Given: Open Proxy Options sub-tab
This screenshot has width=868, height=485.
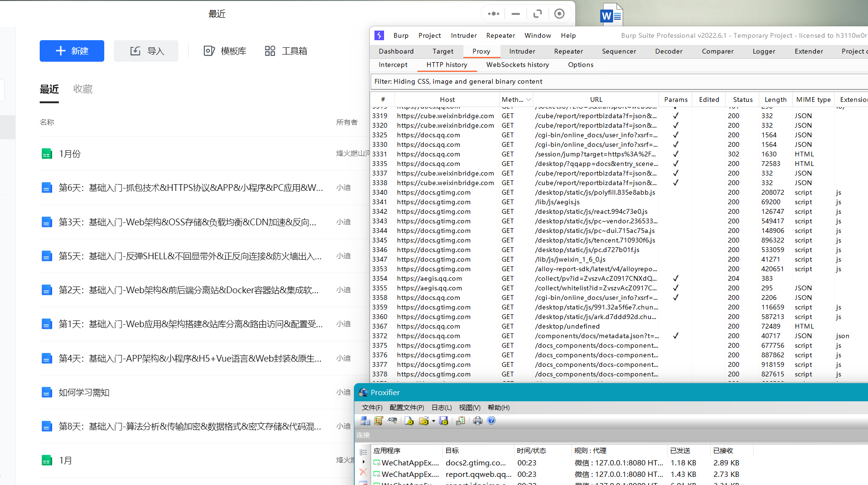Looking at the screenshot, I should coord(581,65).
